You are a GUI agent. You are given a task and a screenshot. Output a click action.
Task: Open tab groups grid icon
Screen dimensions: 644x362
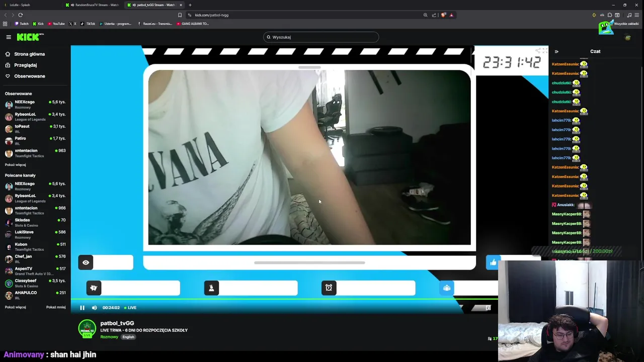[x=5, y=24]
